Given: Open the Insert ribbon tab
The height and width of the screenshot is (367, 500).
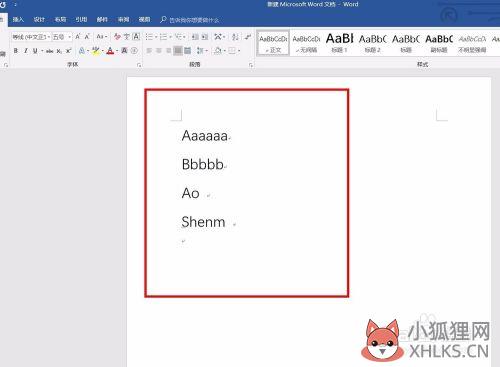Looking at the screenshot, I should click(18, 20).
